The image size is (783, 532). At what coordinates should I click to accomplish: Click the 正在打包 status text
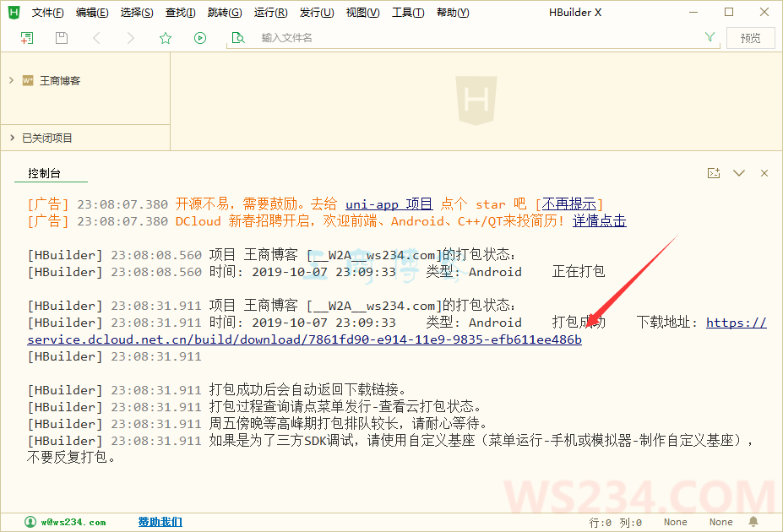coord(579,272)
